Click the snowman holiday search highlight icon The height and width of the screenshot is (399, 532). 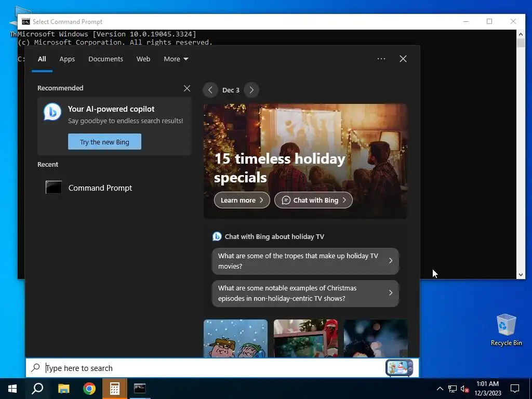(400, 368)
